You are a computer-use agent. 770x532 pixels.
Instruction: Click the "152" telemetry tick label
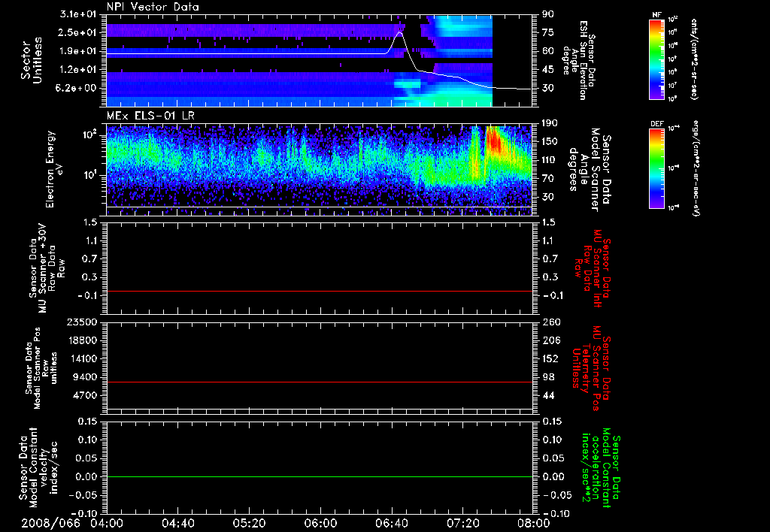550,358
